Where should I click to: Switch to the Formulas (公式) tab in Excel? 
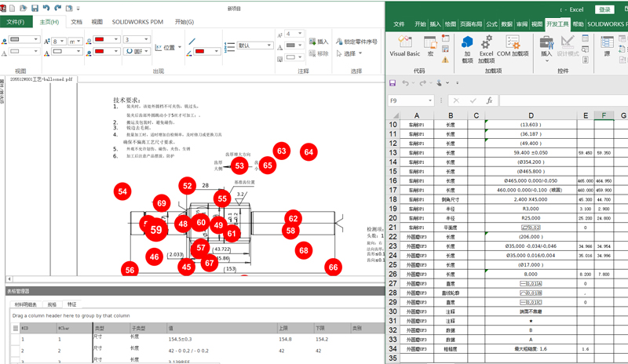pyautogui.click(x=492, y=24)
